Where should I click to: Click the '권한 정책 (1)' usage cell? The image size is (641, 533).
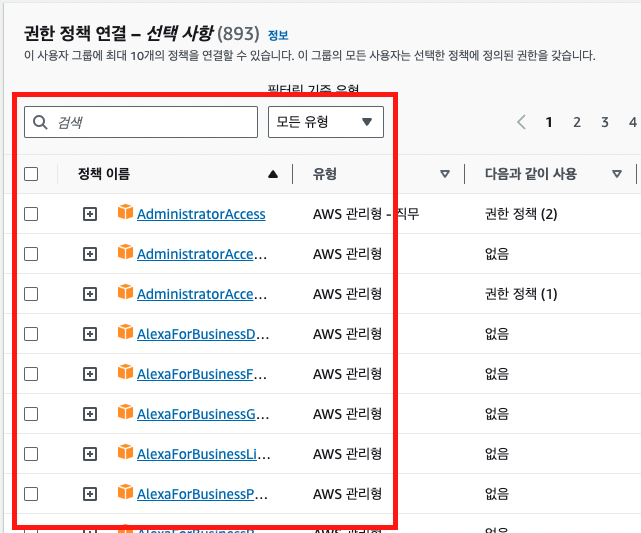pyautogui.click(x=521, y=294)
